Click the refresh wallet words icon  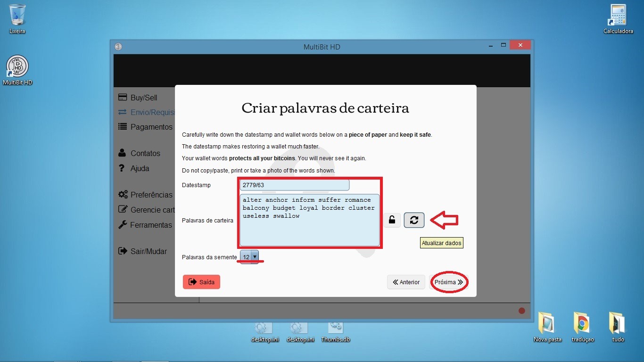click(x=414, y=220)
